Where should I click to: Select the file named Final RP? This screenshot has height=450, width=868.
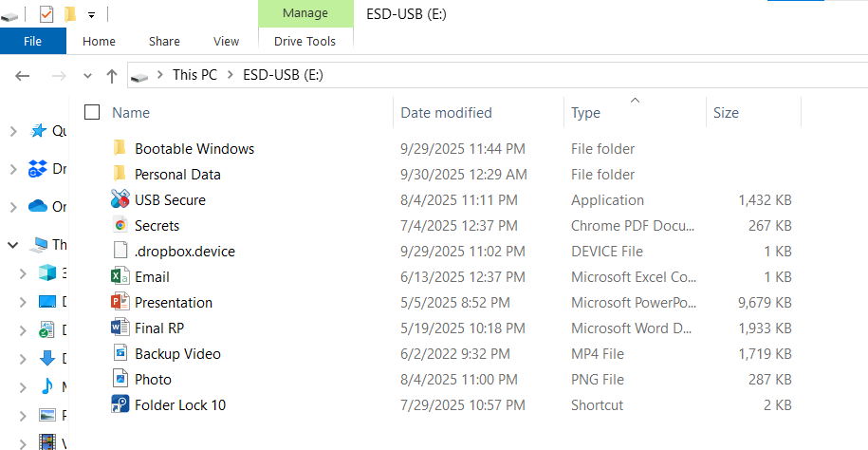tap(159, 328)
